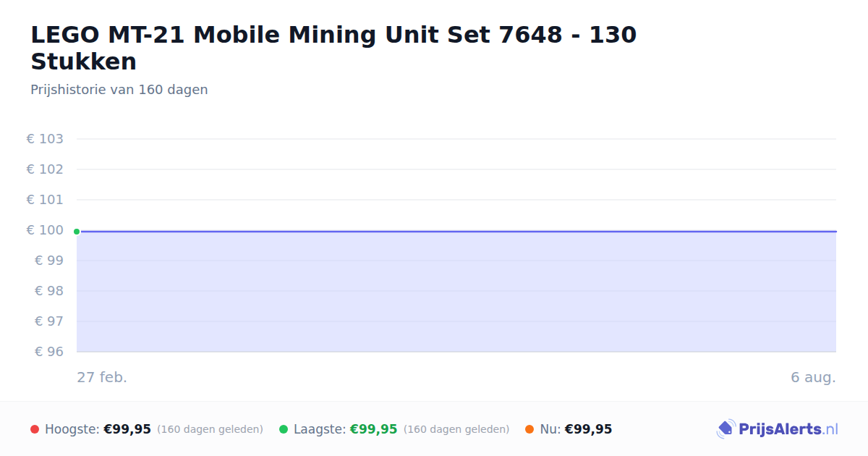This screenshot has height=456, width=868.
Task: Click the Nu €99,95 current price
Action: (588, 429)
